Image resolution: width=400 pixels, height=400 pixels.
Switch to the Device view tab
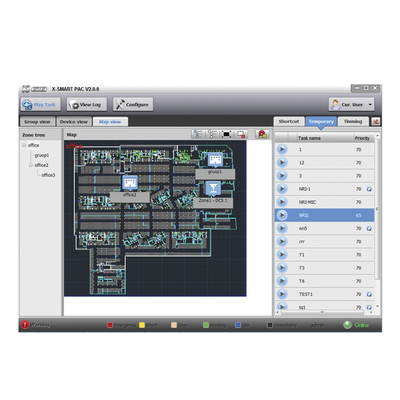tap(74, 122)
